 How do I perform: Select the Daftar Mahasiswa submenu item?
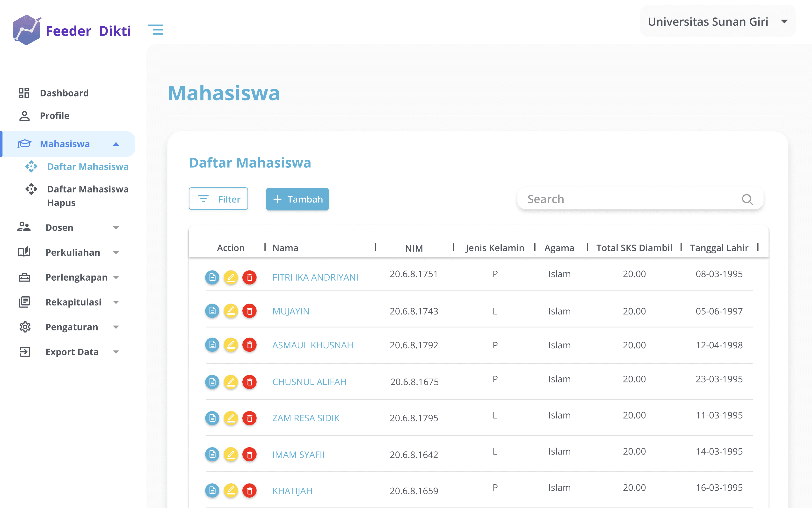point(77,166)
